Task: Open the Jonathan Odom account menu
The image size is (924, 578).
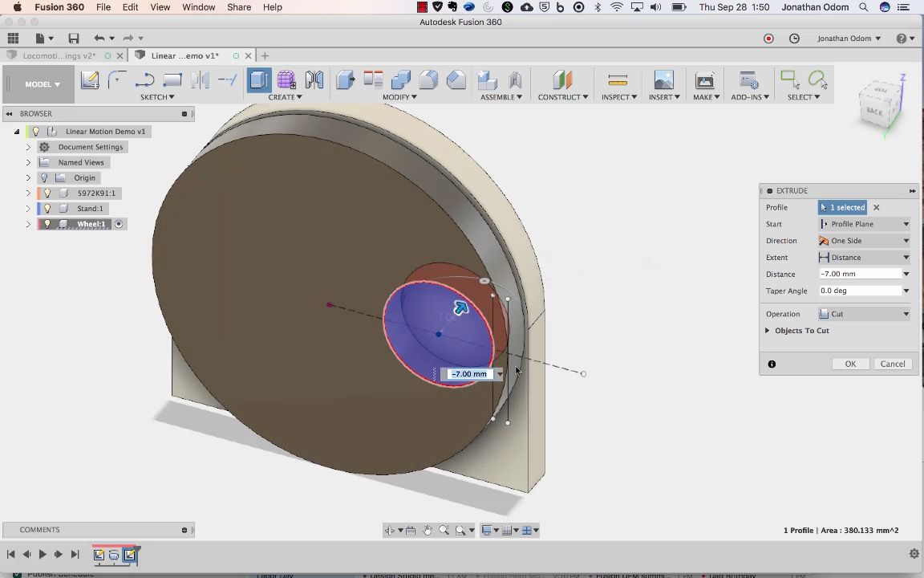Action: [x=849, y=39]
